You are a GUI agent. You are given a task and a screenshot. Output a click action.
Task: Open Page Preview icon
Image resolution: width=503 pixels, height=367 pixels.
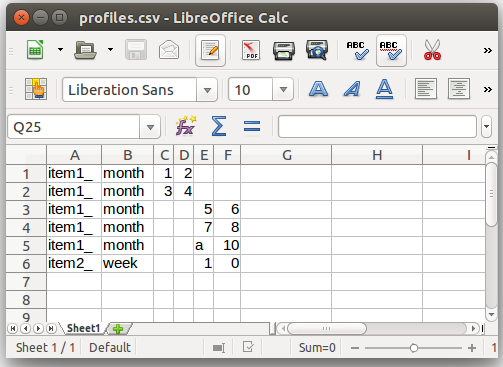317,50
